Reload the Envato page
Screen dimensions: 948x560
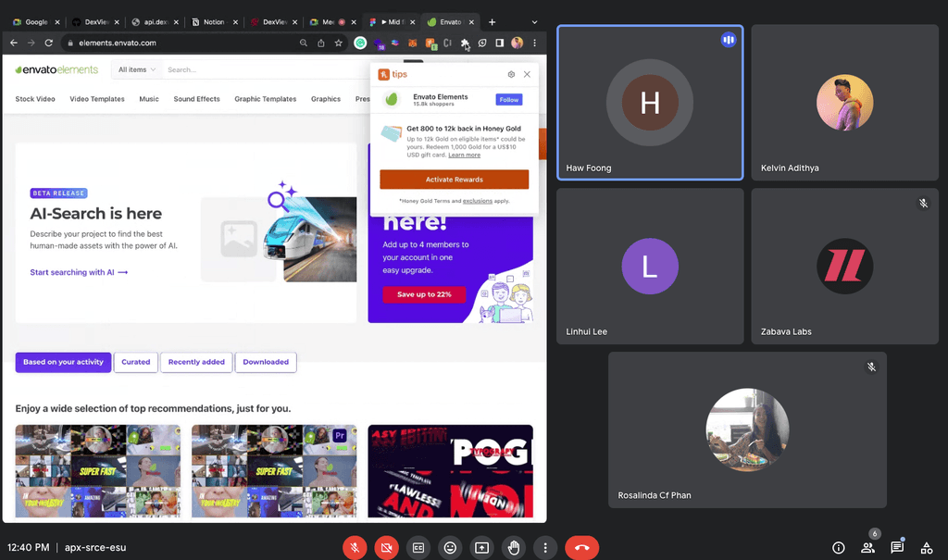49,43
